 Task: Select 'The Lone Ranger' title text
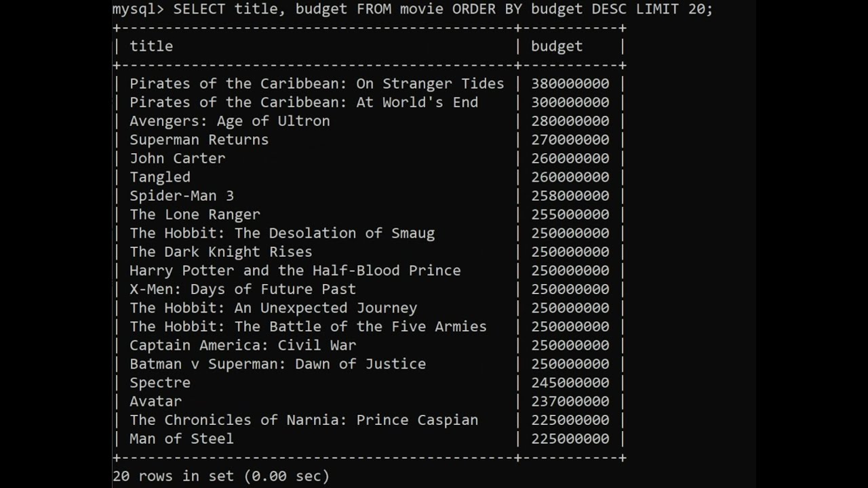195,214
